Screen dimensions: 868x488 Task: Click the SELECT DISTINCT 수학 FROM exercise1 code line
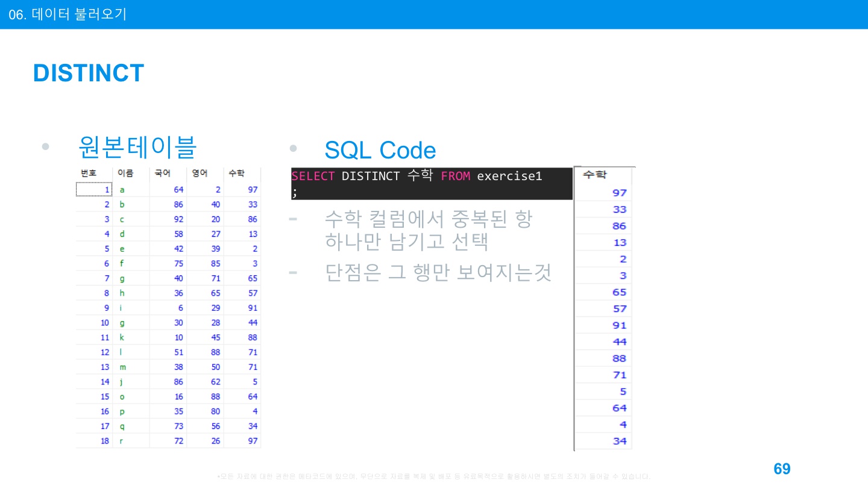click(417, 176)
